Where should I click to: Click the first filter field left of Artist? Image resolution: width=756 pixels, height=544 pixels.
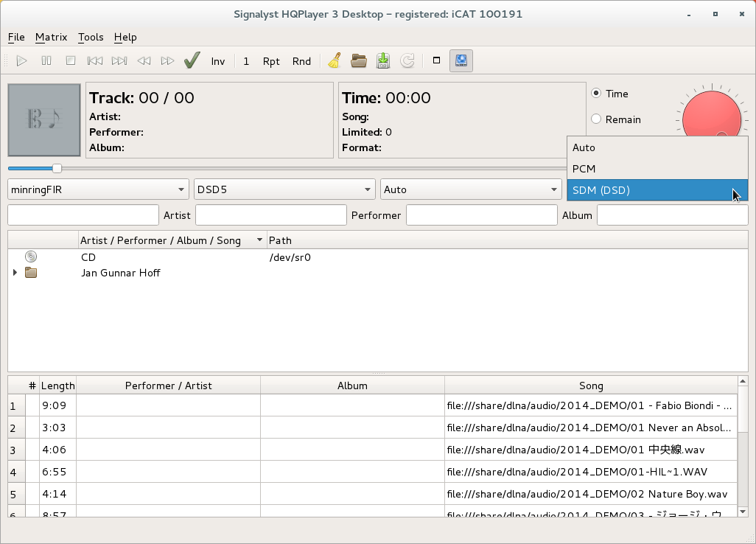coord(83,215)
